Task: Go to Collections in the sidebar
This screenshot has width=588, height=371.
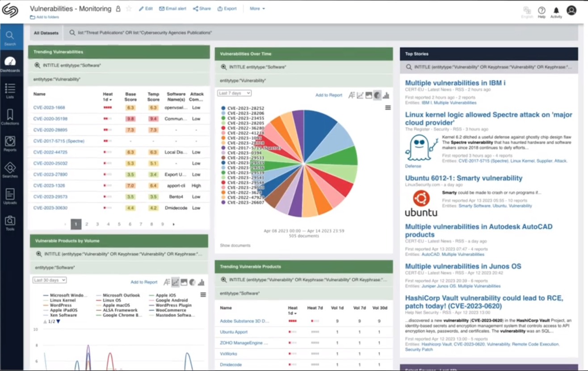Action: 10,117
